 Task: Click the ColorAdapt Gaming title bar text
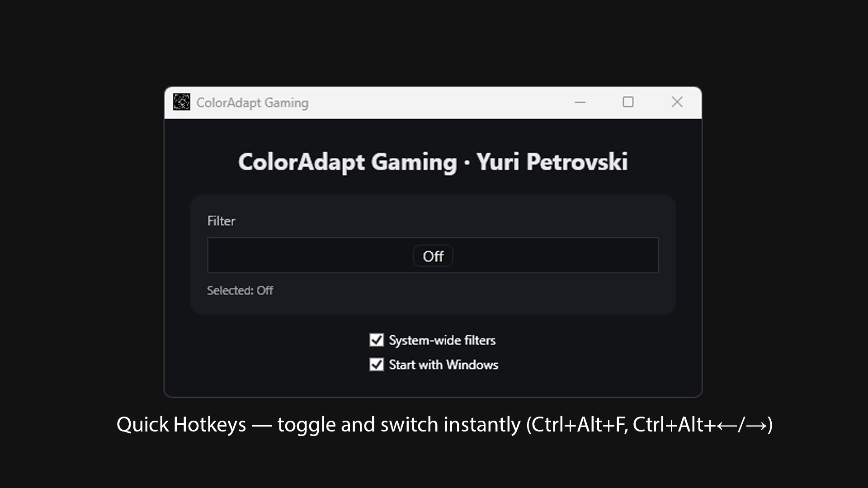(x=252, y=103)
